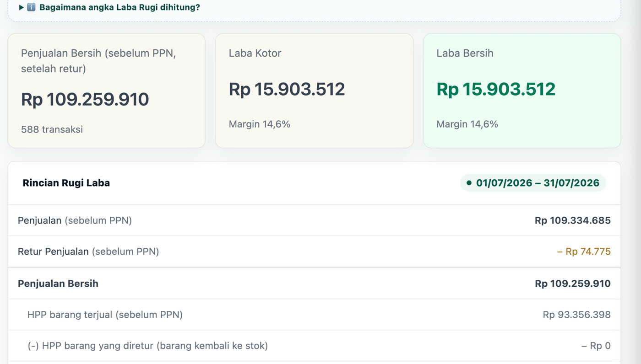Viewport: 641px width, 364px height.
Task: Click the Laba Kotor card heading
Action: click(x=255, y=53)
